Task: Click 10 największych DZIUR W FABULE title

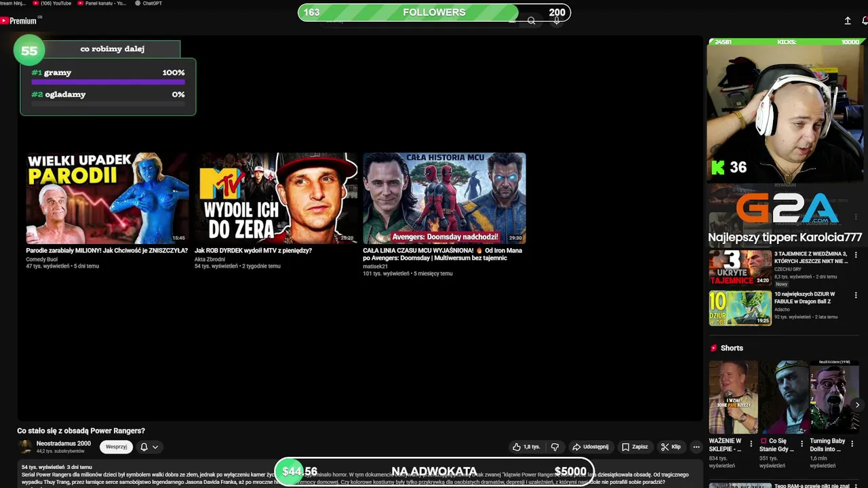Action: pos(806,298)
